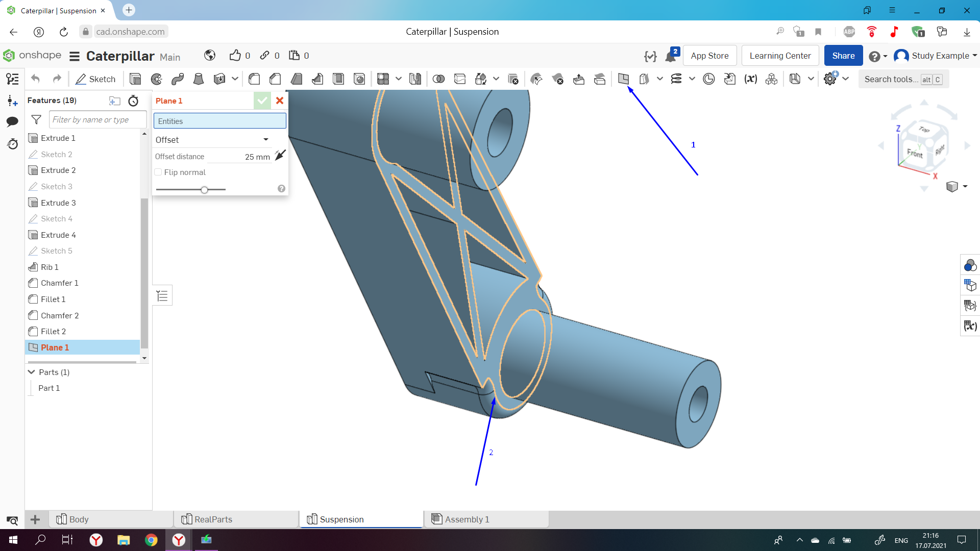Select Part 1 in the parts list
The width and height of the screenshot is (980, 551).
(49, 388)
